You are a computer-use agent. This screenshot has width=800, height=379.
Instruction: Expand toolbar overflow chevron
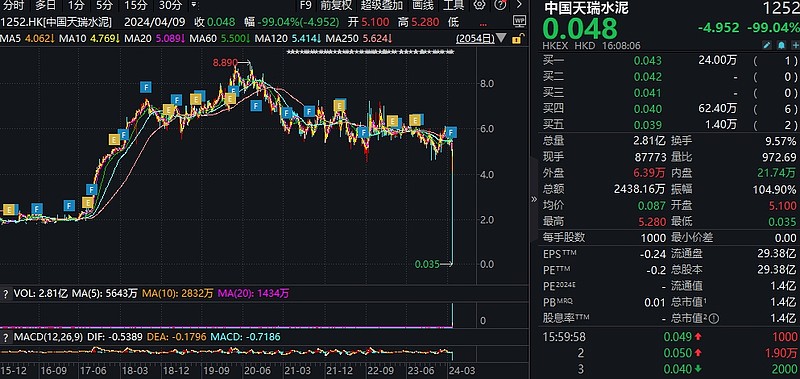519,6
